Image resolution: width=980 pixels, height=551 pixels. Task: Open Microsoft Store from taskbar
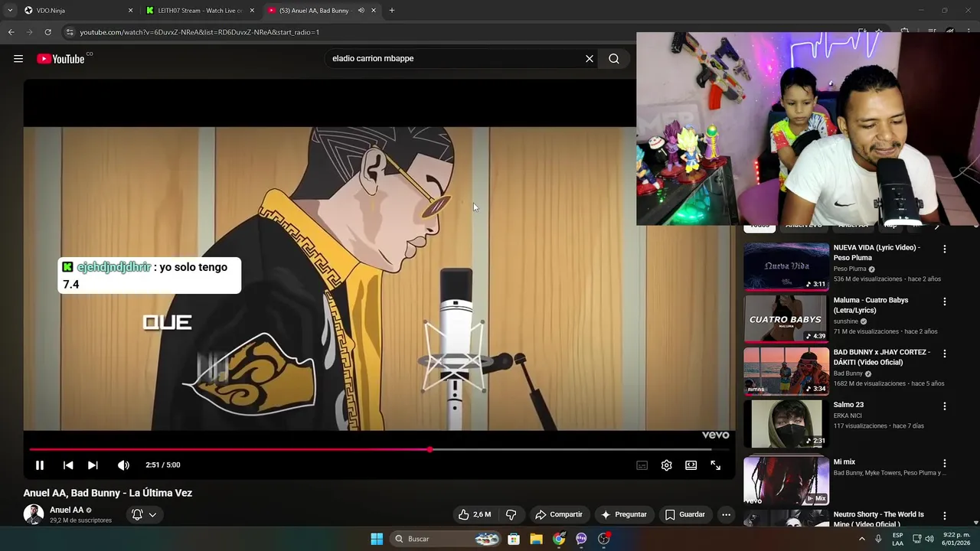pyautogui.click(x=514, y=540)
